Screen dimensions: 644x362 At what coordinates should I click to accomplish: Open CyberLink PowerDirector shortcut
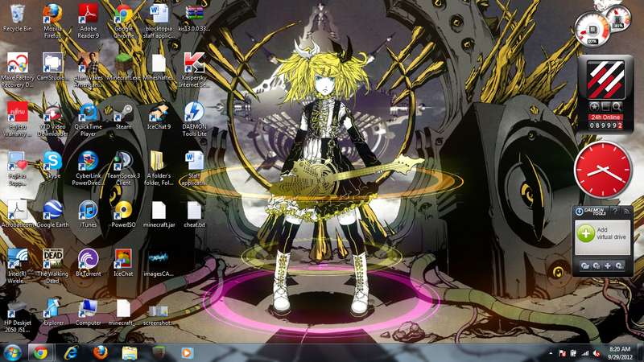coord(88,168)
